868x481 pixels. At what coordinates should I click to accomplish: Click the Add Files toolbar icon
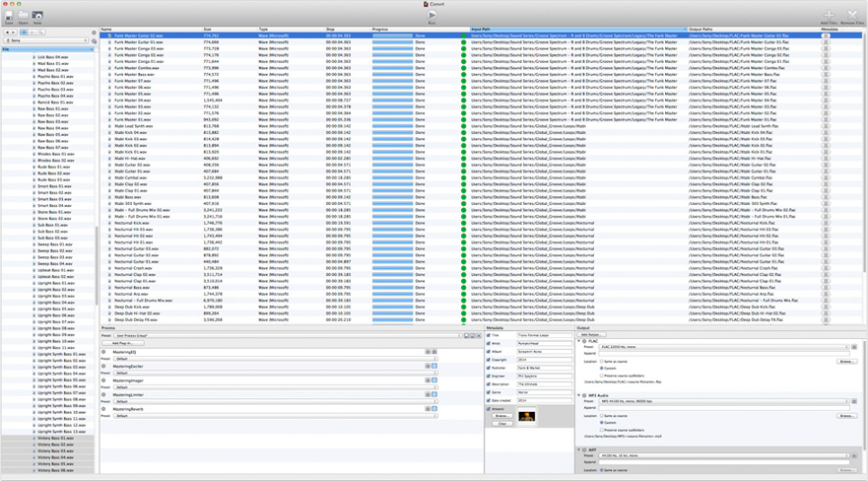click(x=829, y=16)
